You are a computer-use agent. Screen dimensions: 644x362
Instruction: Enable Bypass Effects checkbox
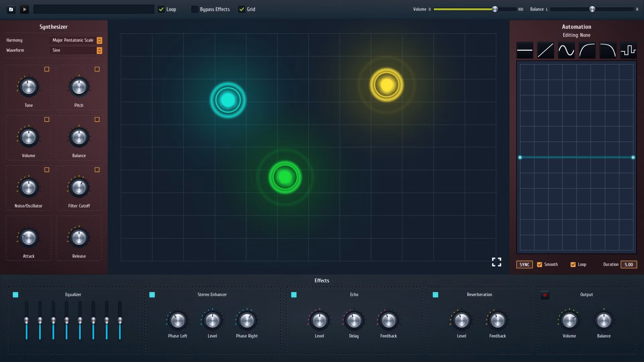pyautogui.click(x=195, y=9)
